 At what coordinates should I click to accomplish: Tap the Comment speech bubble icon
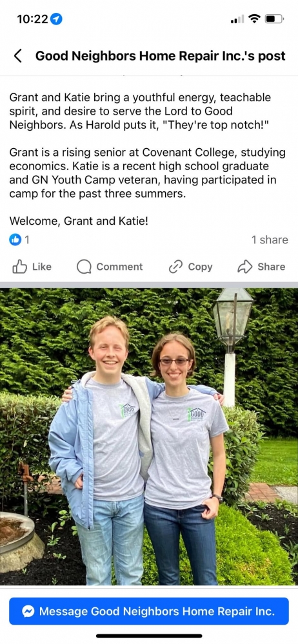pyautogui.click(x=84, y=267)
